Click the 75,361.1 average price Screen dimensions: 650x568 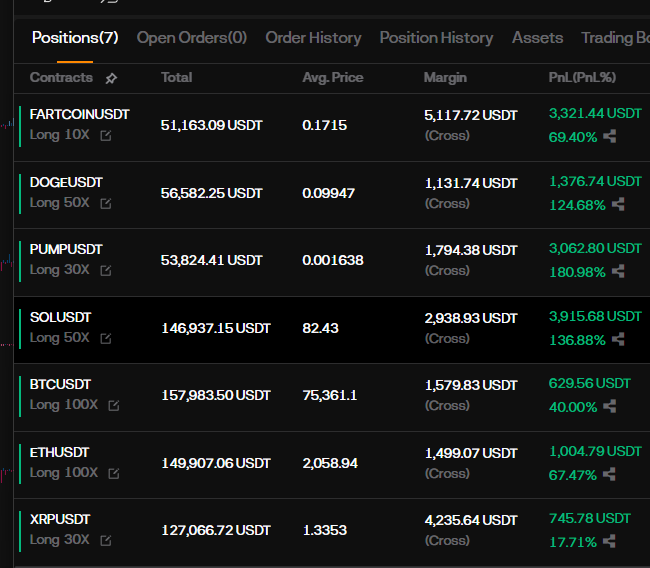point(330,396)
